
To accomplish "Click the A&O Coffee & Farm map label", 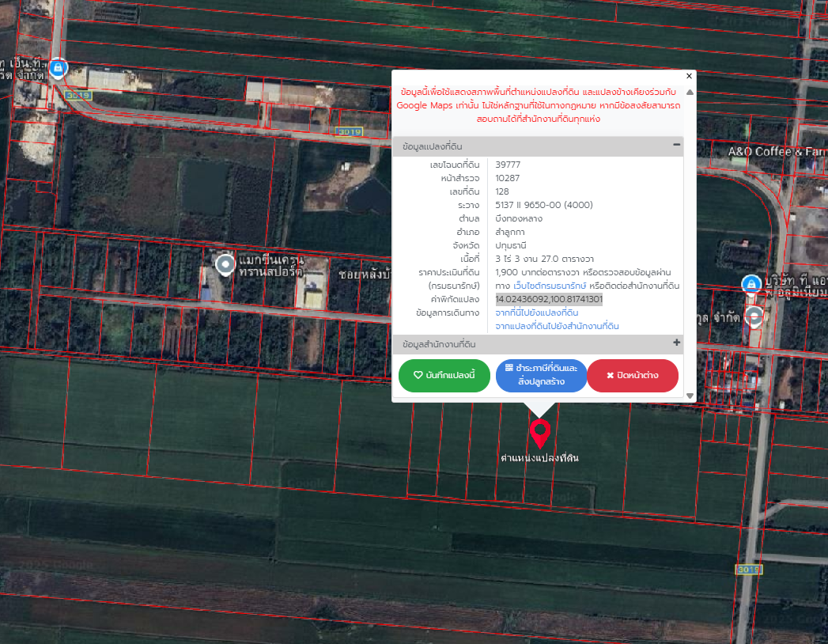I will pos(777,152).
